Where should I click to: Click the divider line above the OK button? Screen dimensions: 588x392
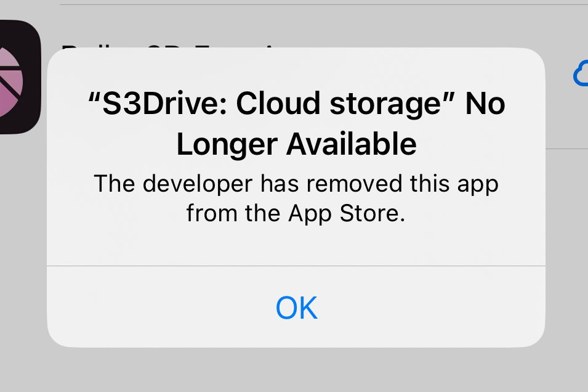tap(296, 266)
